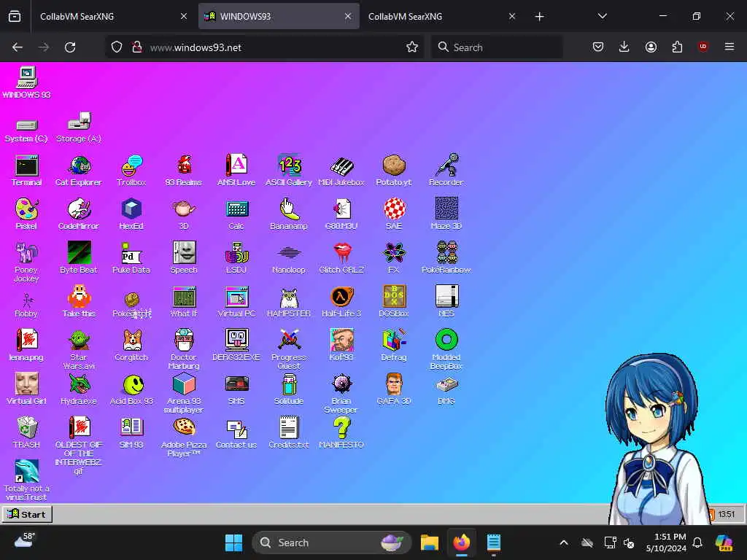This screenshot has height=560, width=747.
Task: Open the Speech face icon
Action: point(184,257)
